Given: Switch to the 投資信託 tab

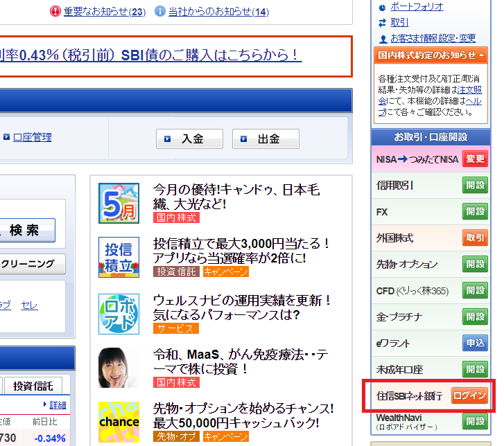Looking at the screenshot, I should (33, 386).
